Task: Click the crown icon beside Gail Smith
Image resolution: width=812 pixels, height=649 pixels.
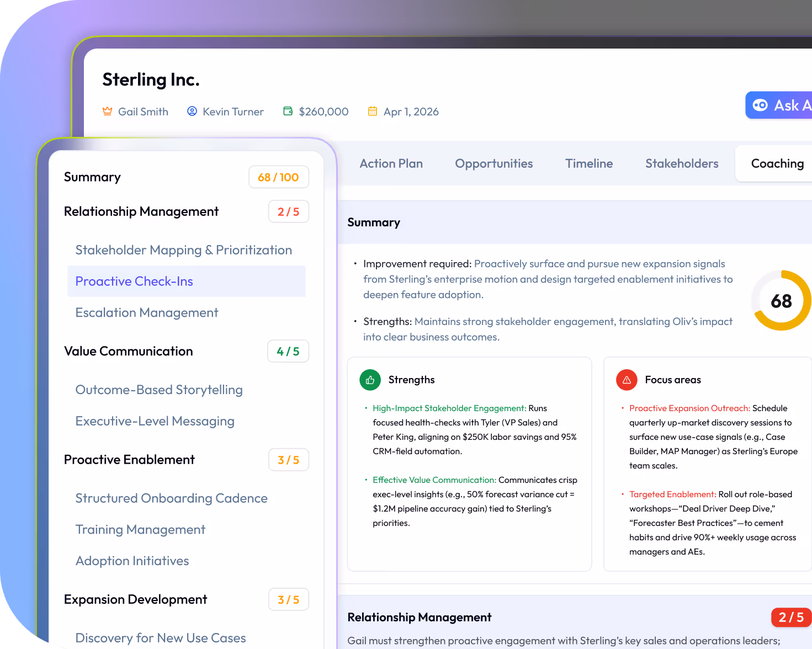Action: (x=108, y=111)
